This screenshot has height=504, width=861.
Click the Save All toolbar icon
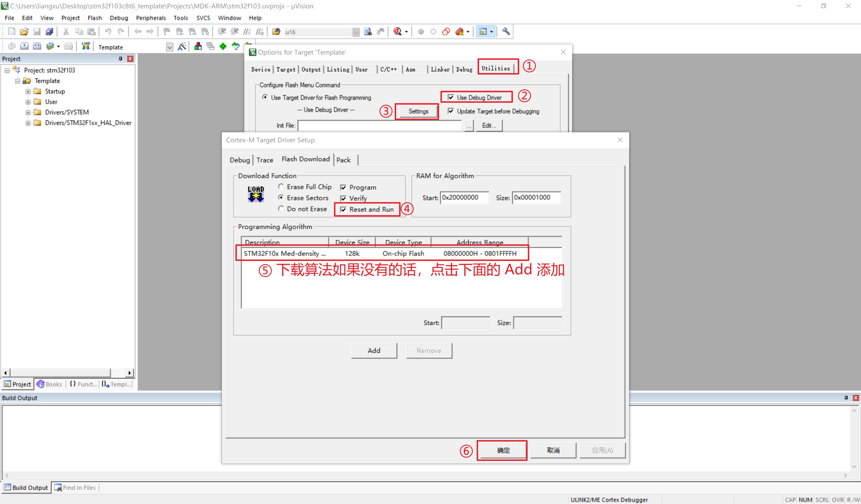pyautogui.click(x=50, y=32)
